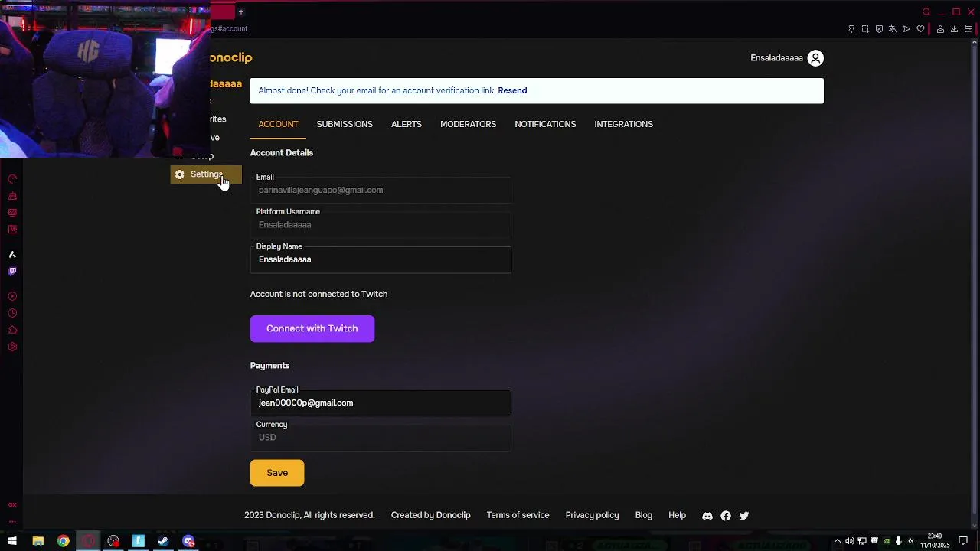Click the volume speaker tray icon
980x551 pixels.
849,542
